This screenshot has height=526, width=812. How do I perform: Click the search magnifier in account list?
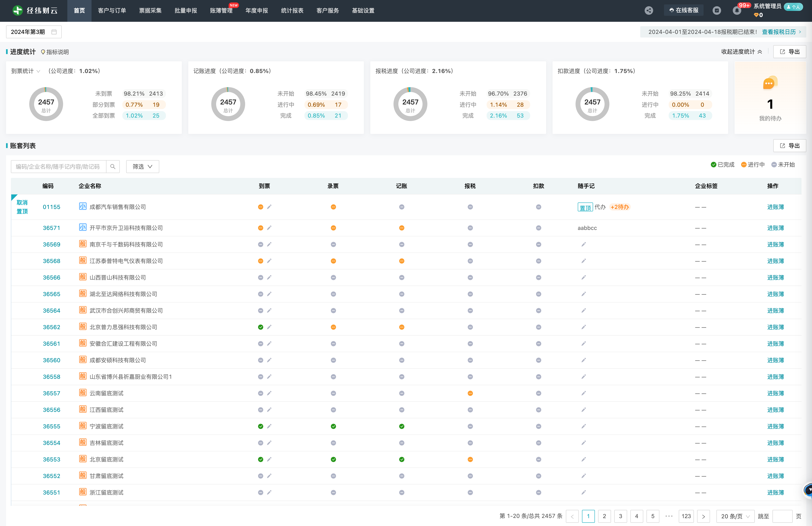[x=113, y=167]
